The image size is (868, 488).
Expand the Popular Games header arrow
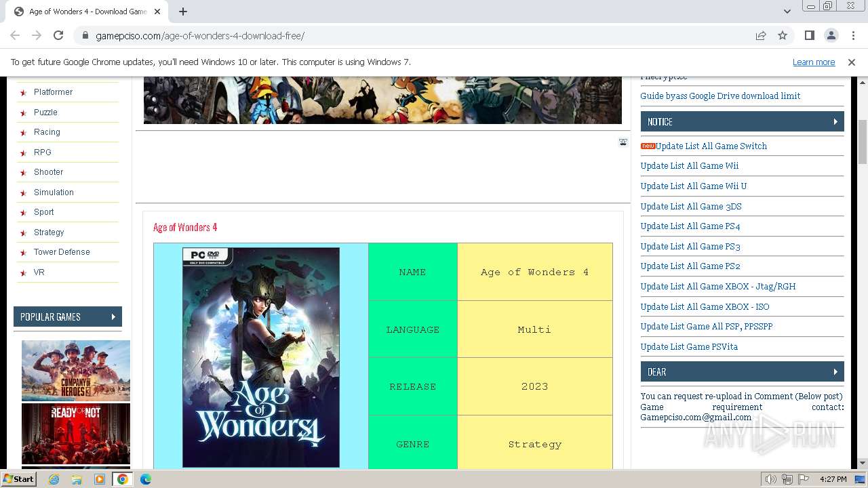point(113,317)
